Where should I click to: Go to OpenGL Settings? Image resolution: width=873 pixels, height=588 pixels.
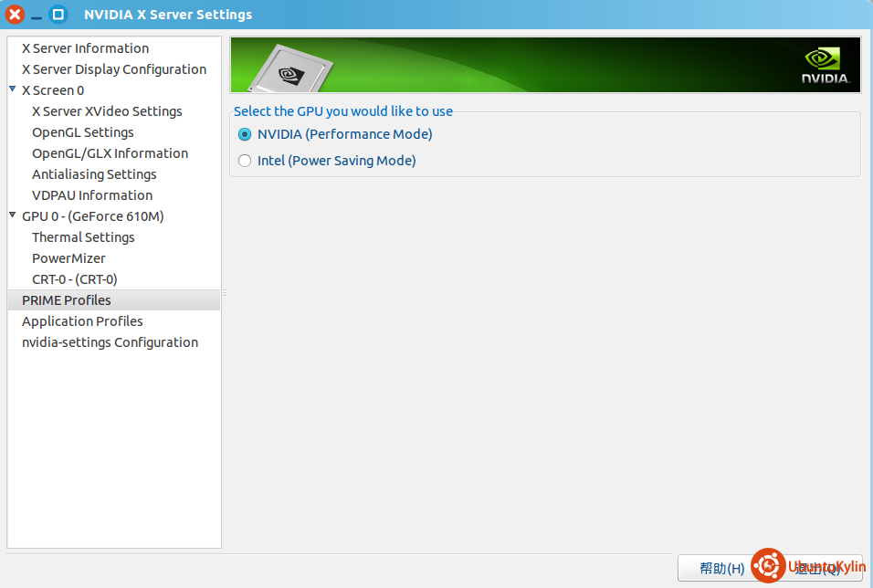(x=83, y=132)
